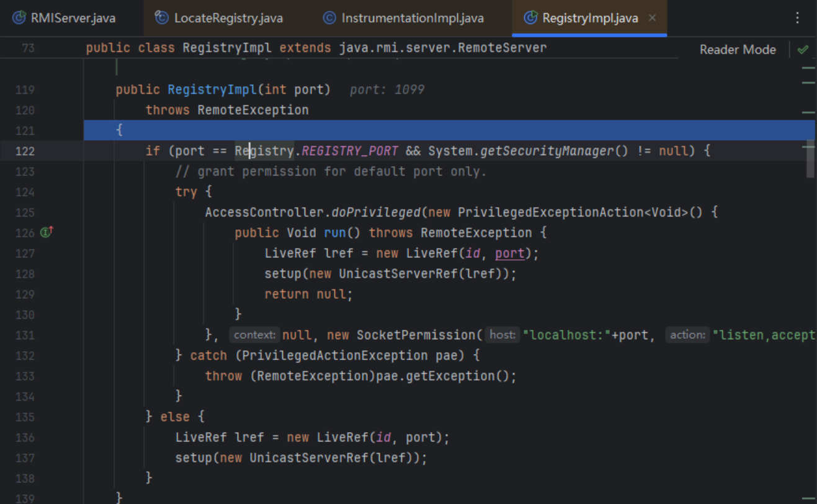Click the 'context:' parameter inlay hint
Viewport: 817px width, 504px height.
coord(254,335)
